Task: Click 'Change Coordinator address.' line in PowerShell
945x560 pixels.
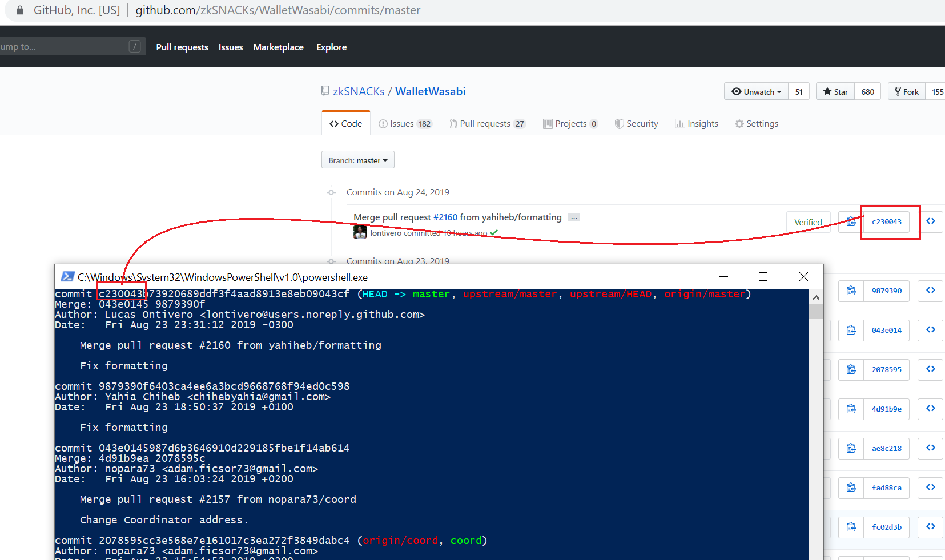Action: (x=164, y=520)
